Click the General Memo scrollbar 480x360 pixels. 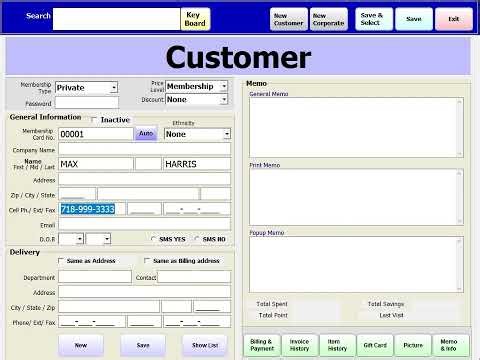tap(459, 127)
